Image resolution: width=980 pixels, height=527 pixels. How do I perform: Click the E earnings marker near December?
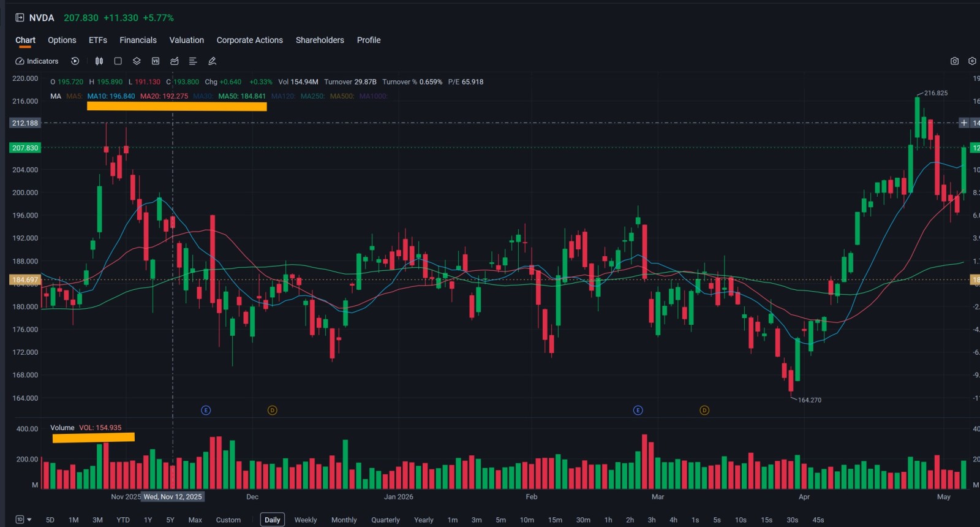(x=206, y=410)
